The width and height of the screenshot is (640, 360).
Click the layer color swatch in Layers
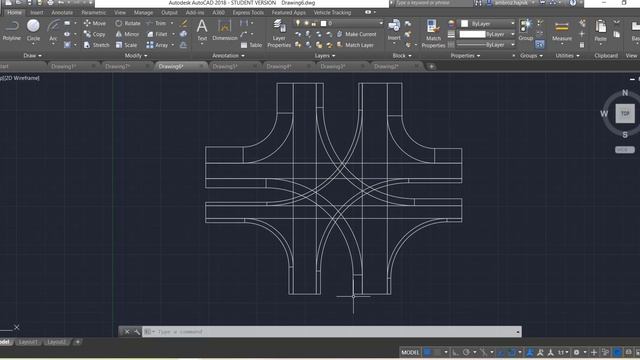point(324,23)
